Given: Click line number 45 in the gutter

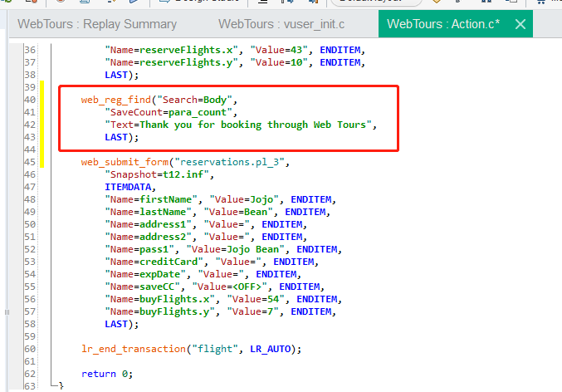Looking at the screenshot, I should tap(30, 162).
